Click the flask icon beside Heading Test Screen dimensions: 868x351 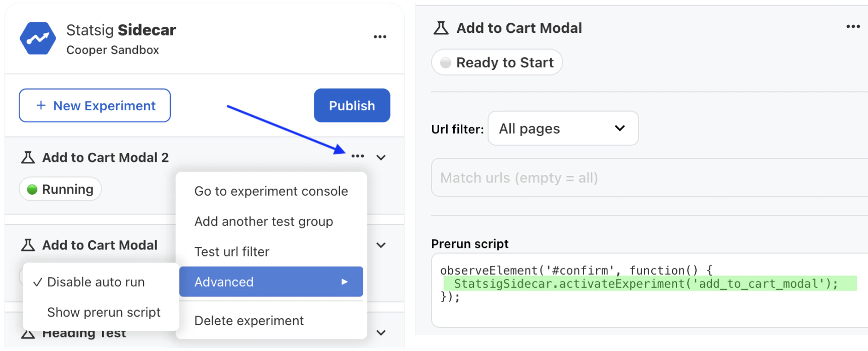[x=27, y=333]
